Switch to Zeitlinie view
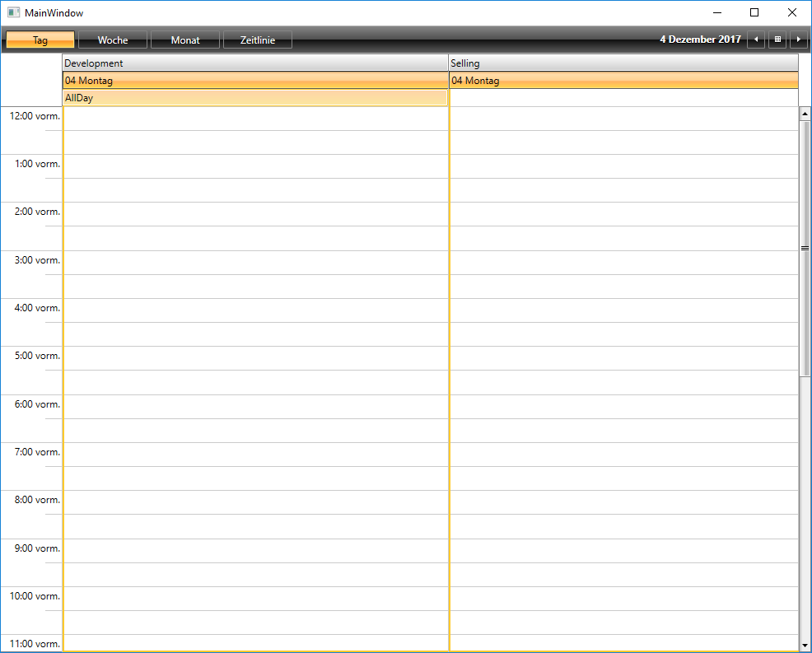Viewport: 812px width, 653px height. (x=258, y=40)
